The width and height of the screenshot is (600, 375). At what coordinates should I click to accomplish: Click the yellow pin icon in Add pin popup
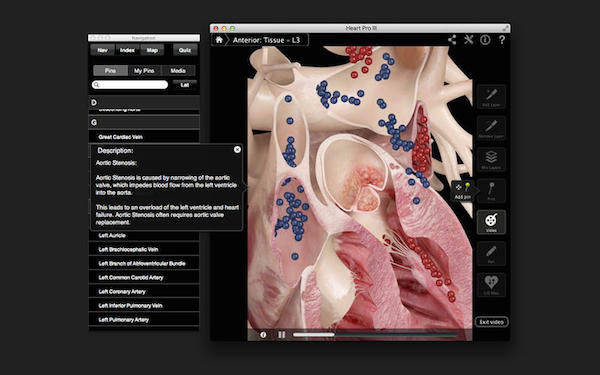(x=467, y=187)
